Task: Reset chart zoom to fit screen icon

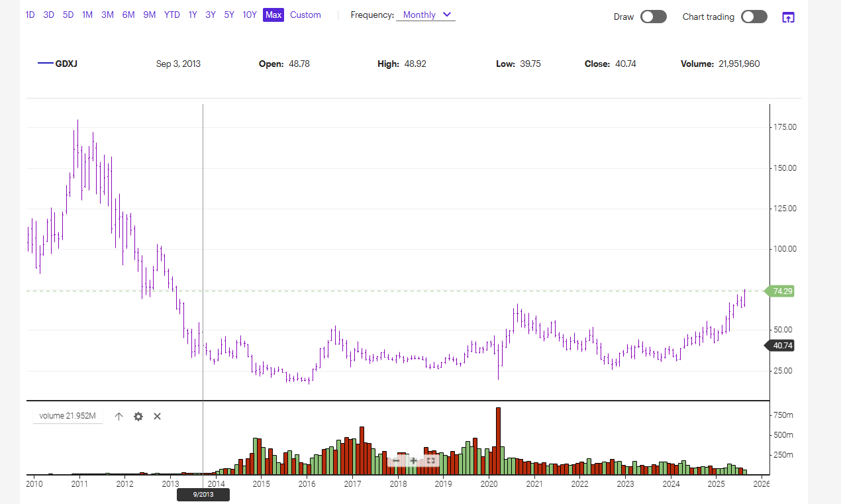Action: point(431,460)
